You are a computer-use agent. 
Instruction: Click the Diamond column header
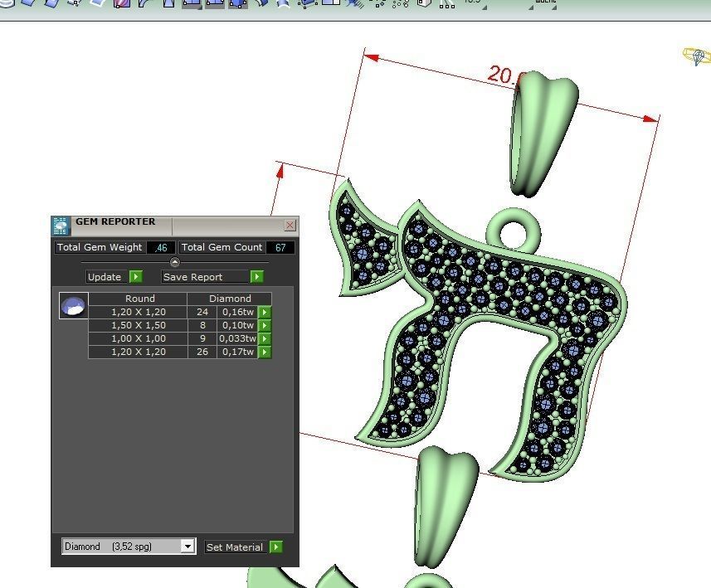point(230,299)
